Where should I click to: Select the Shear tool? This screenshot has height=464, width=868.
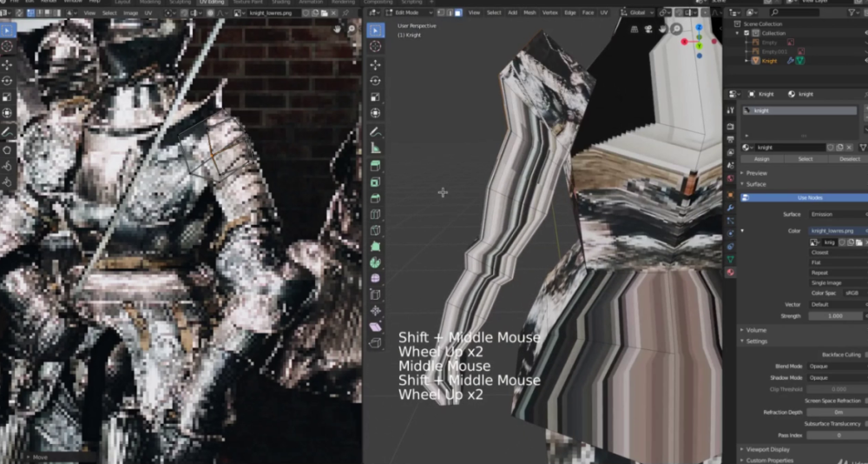click(x=375, y=327)
